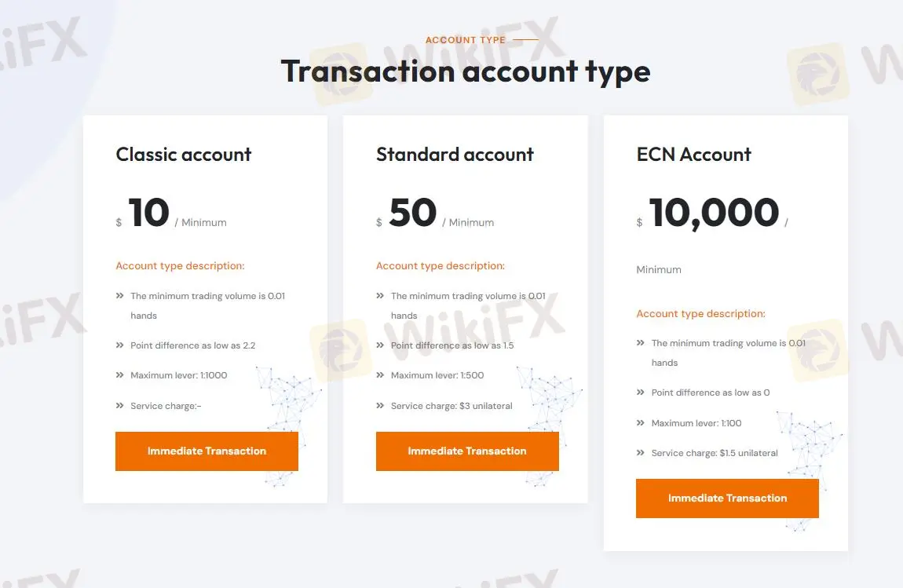Click chevron bullet next to 'Point difference as low as 1.5'
The image size is (903, 588).
pos(381,345)
